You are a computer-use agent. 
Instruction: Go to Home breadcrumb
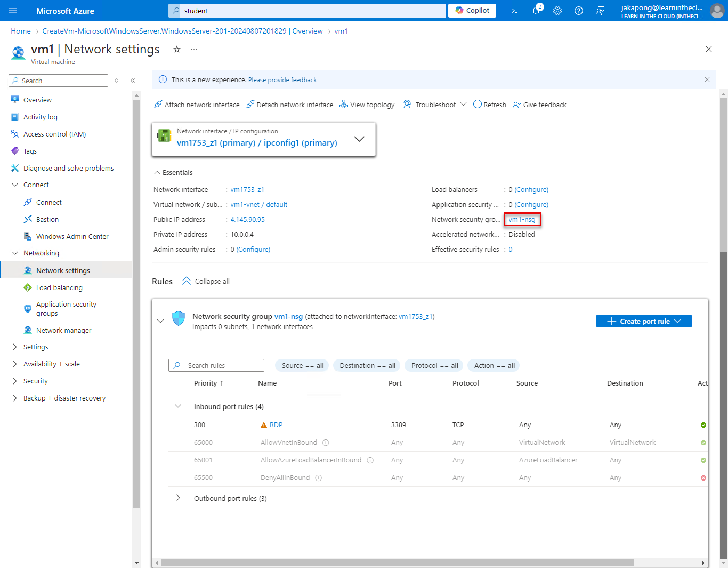[x=21, y=31]
